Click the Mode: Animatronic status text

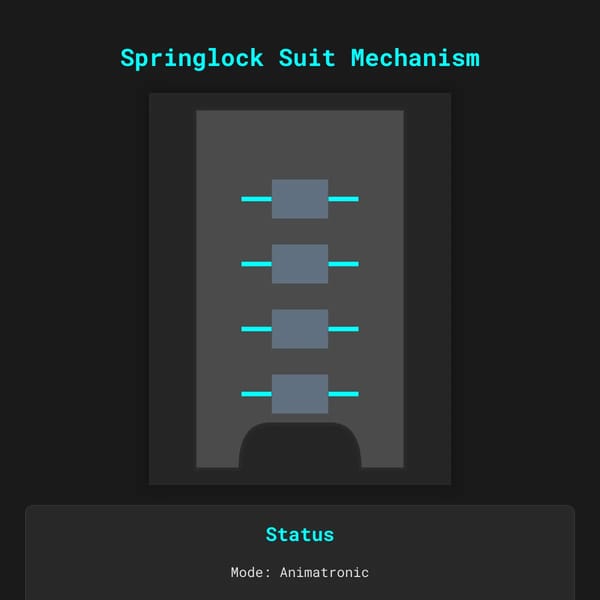pyautogui.click(x=300, y=572)
